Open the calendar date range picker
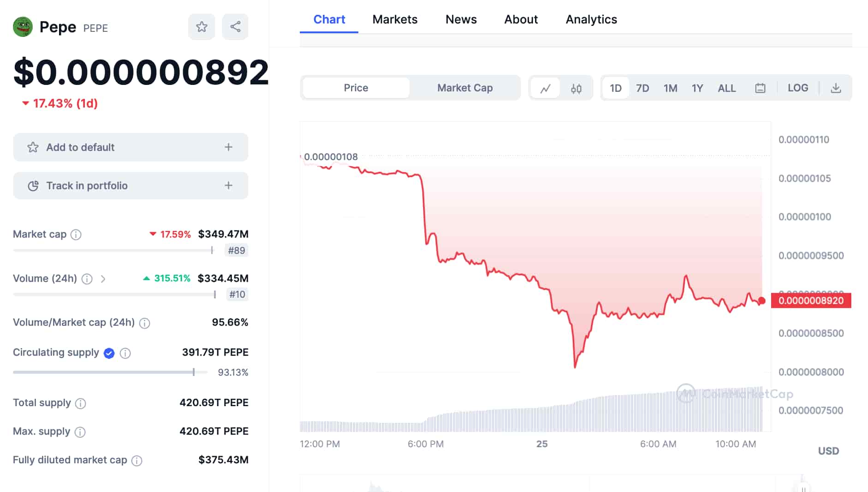 (x=761, y=88)
